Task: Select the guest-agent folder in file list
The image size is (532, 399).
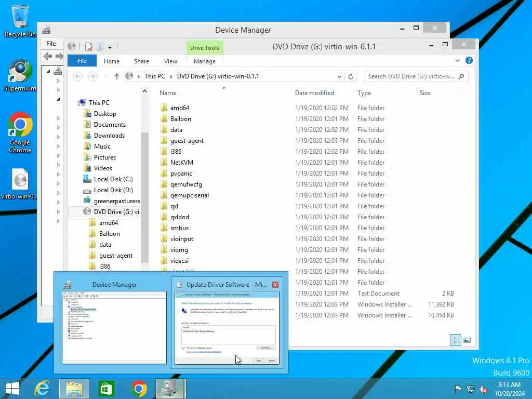Action: click(x=187, y=140)
